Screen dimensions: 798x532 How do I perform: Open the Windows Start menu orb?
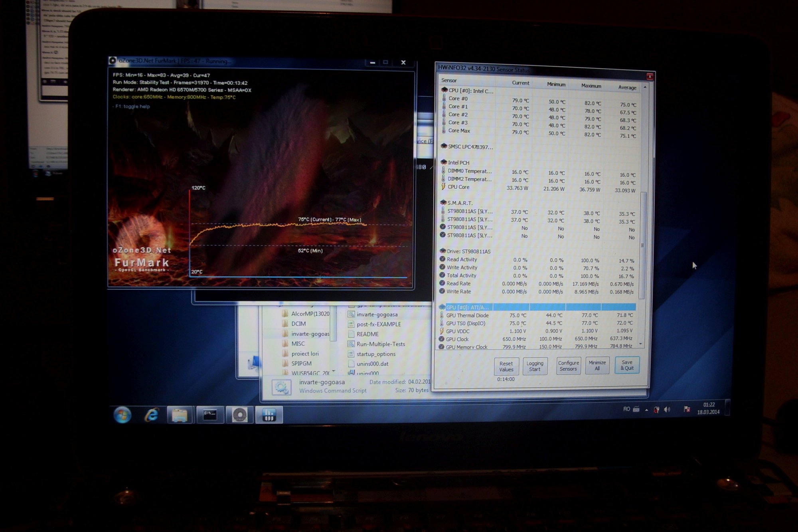pyautogui.click(x=122, y=415)
